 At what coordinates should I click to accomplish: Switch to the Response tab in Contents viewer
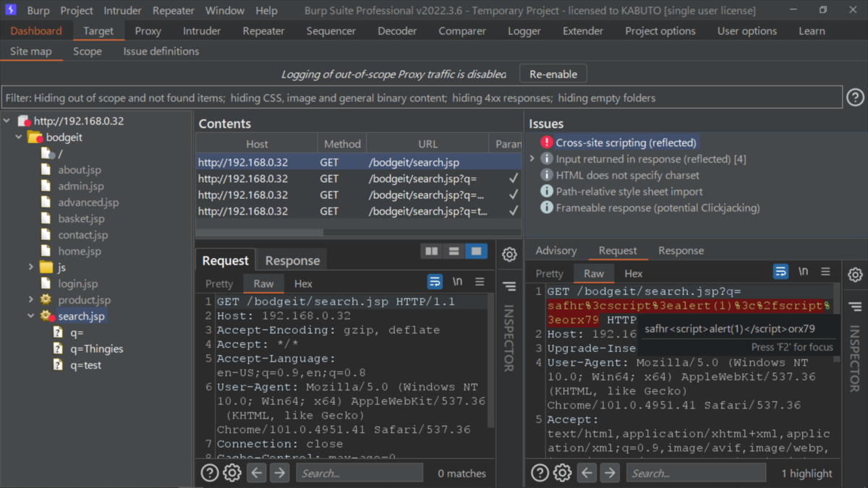[x=292, y=260]
